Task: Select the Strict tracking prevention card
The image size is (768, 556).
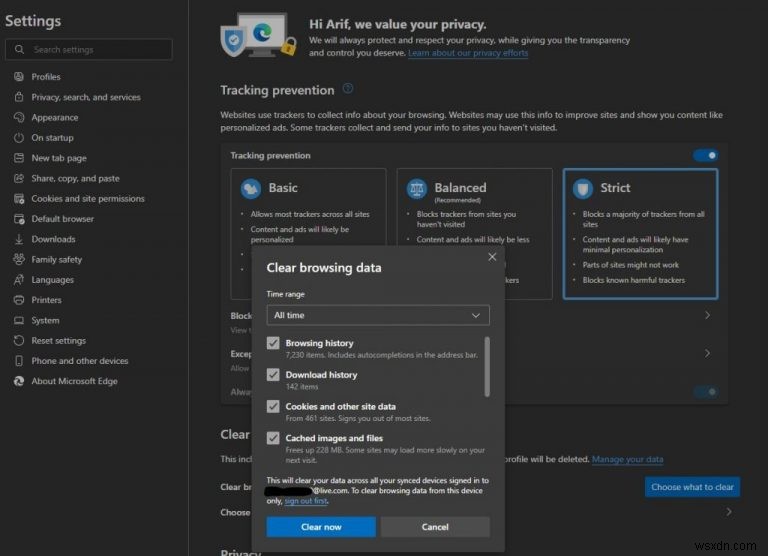Action: pos(640,234)
